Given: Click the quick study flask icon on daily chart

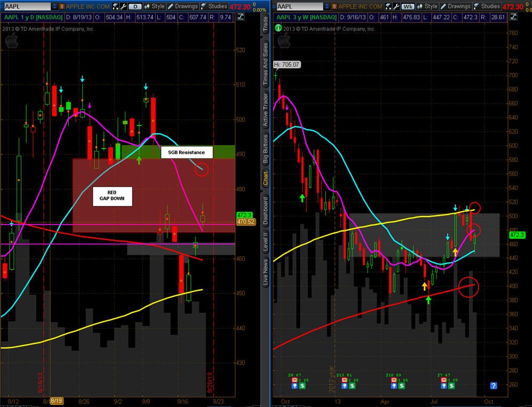Looking at the screenshot, I should tap(116, 6).
